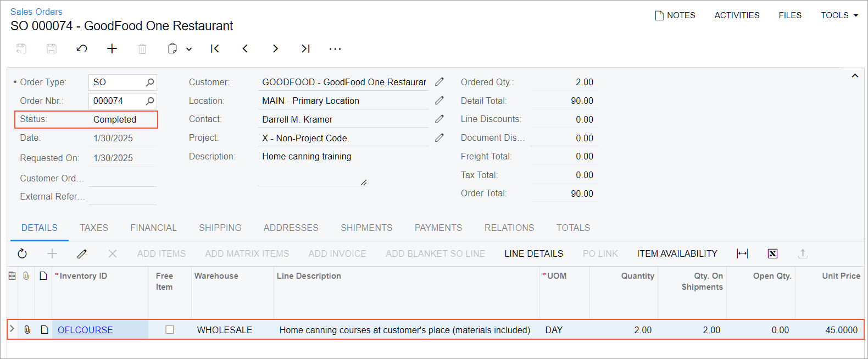Open the Sales Orders breadcrumb link
Screen dimensions: 868x359
pyautogui.click(x=36, y=12)
